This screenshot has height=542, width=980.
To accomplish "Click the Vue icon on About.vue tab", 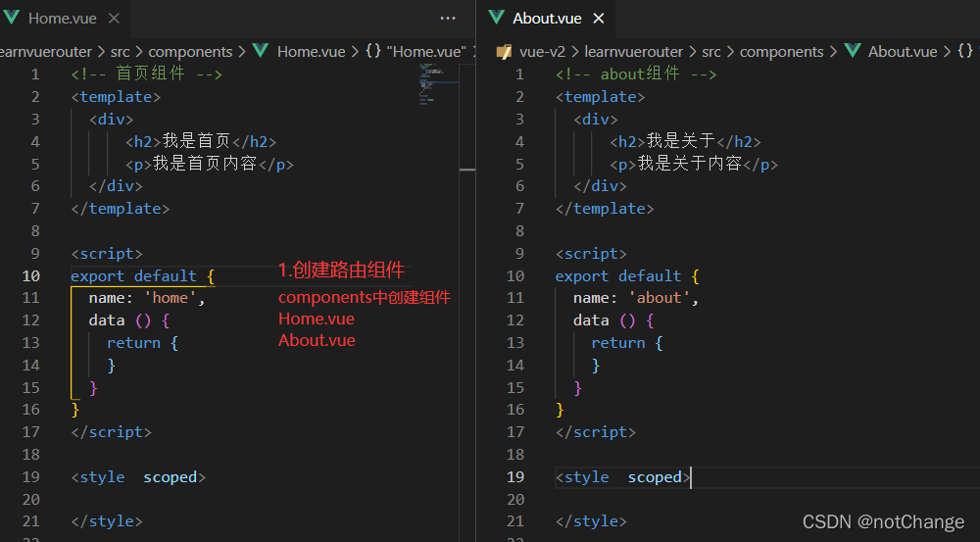I will tap(497, 18).
